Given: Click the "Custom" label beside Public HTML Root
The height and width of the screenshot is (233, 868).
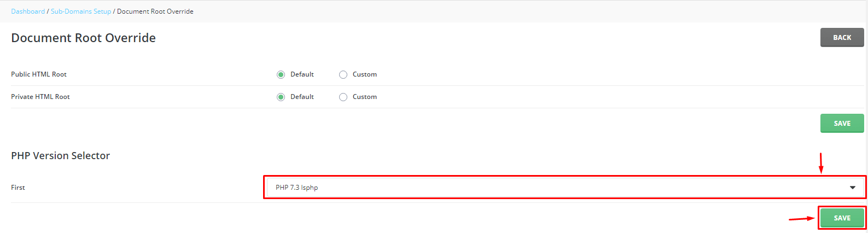Looking at the screenshot, I should [365, 74].
